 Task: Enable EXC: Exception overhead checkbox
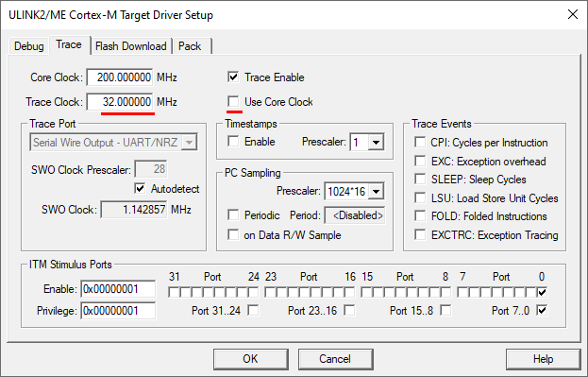click(420, 161)
